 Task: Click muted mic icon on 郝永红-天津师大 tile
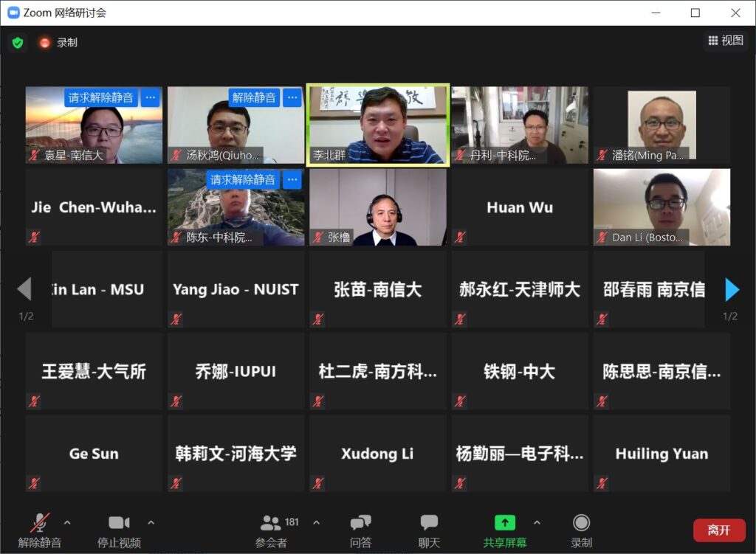click(460, 319)
